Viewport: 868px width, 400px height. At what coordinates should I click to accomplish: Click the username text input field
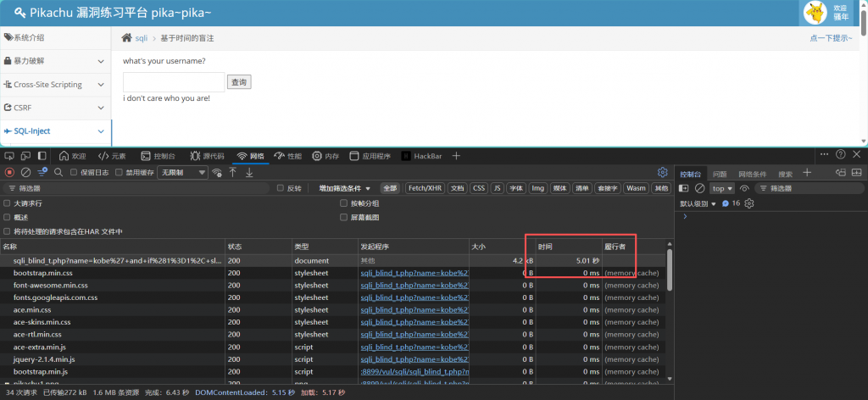pos(174,82)
